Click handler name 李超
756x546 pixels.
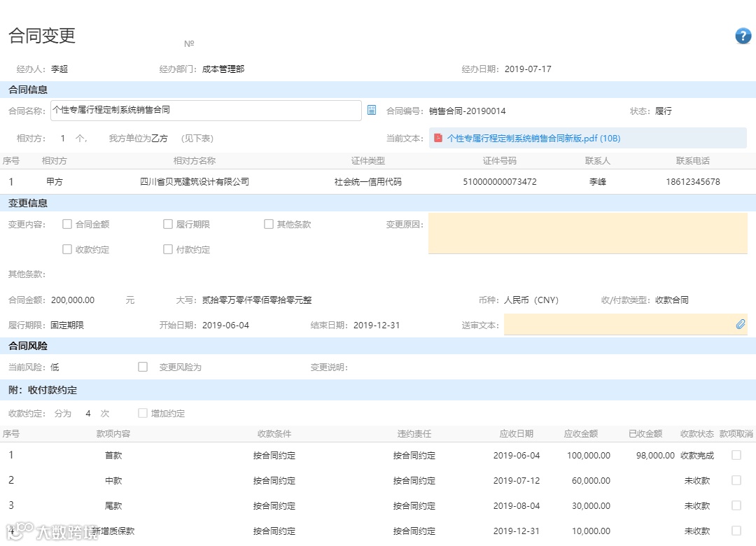click(x=59, y=69)
